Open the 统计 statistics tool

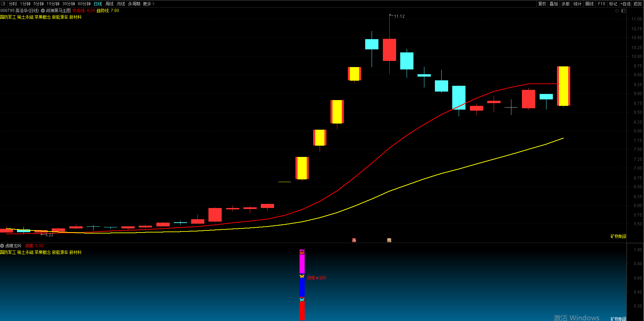click(x=577, y=4)
